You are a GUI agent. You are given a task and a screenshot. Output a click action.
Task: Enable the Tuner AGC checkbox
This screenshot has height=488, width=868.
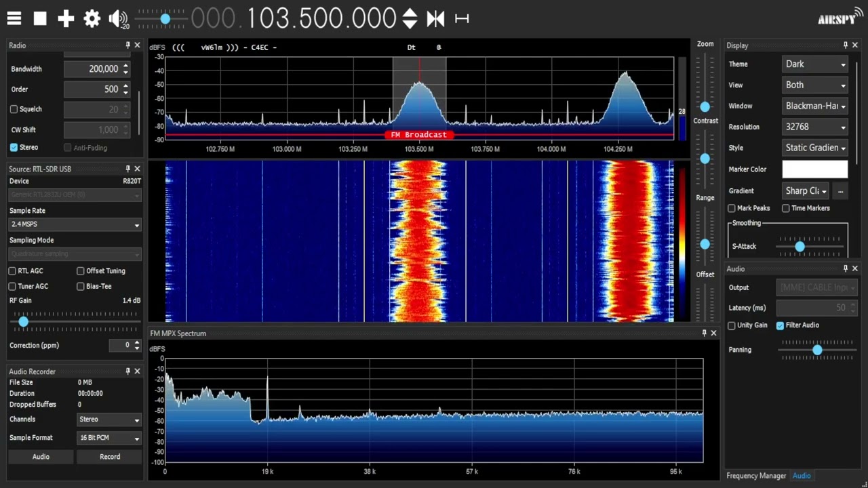(x=12, y=287)
